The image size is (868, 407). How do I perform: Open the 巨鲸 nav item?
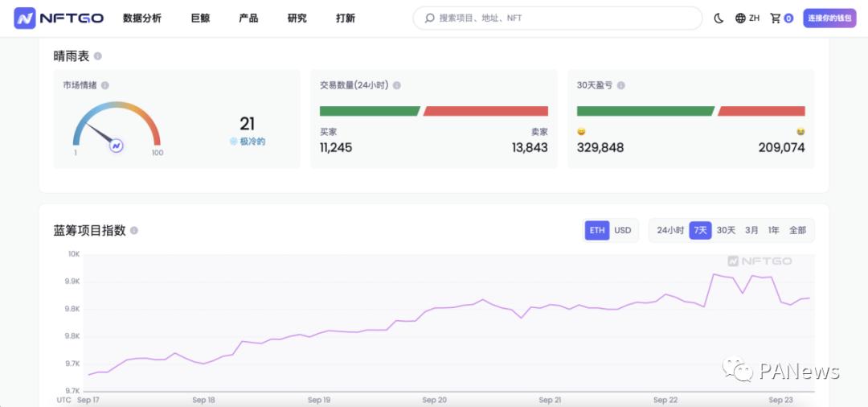(x=200, y=18)
